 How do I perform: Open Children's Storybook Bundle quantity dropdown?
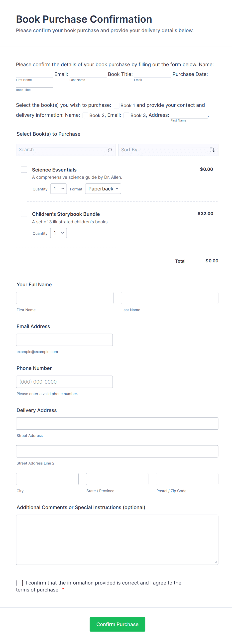[58, 233]
